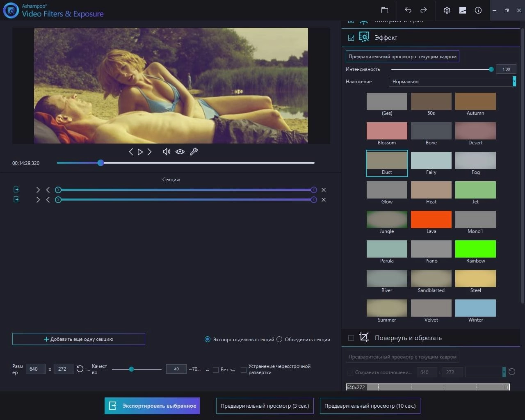525x420 pixels.
Task: Click the skin/theme icon in title bar
Action: click(463, 10)
